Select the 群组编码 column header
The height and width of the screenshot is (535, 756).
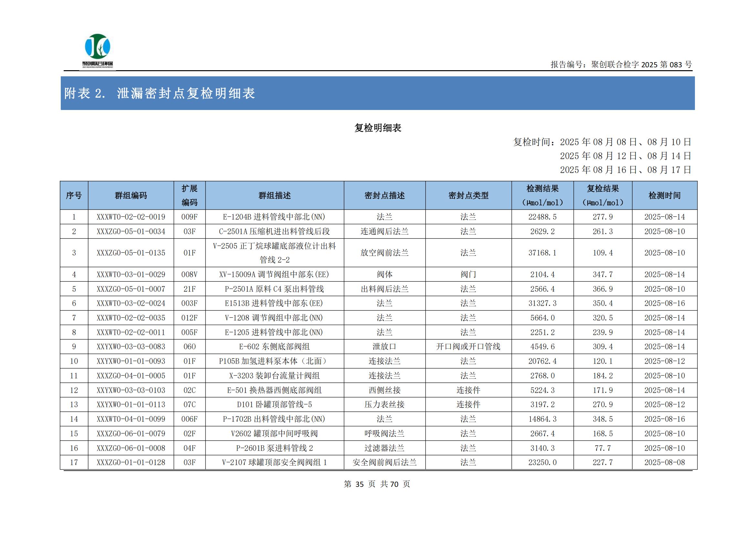[131, 195]
